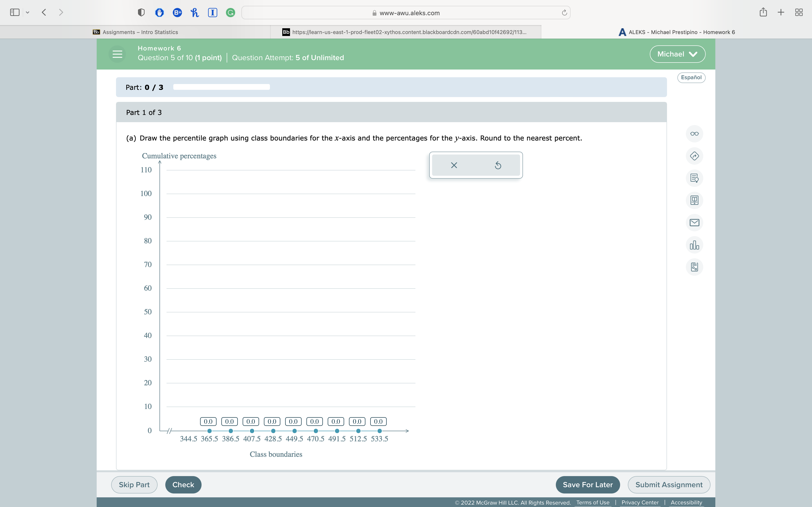Click the glasses explanation icon in sidebar
This screenshot has width=812, height=507.
(694, 134)
